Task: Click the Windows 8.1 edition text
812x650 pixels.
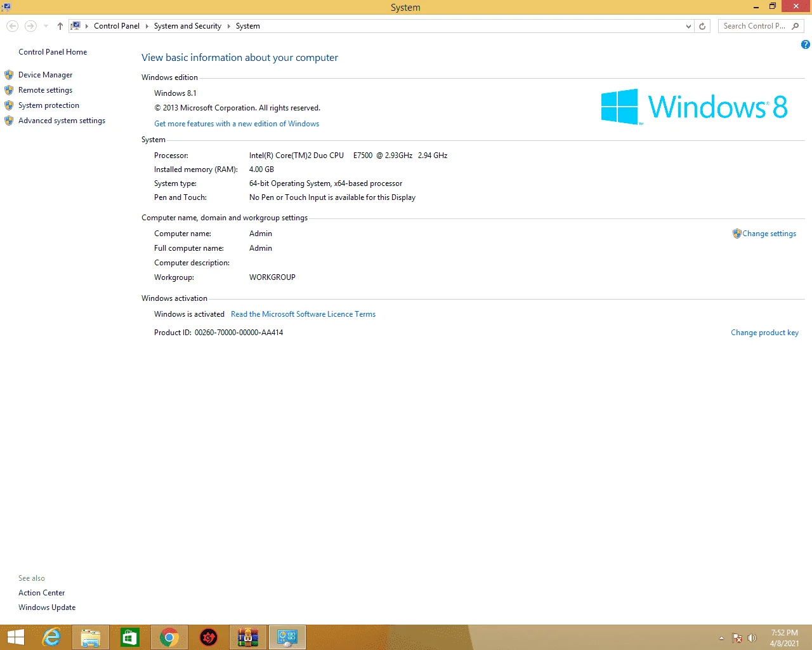Action: click(x=175, y=93)
